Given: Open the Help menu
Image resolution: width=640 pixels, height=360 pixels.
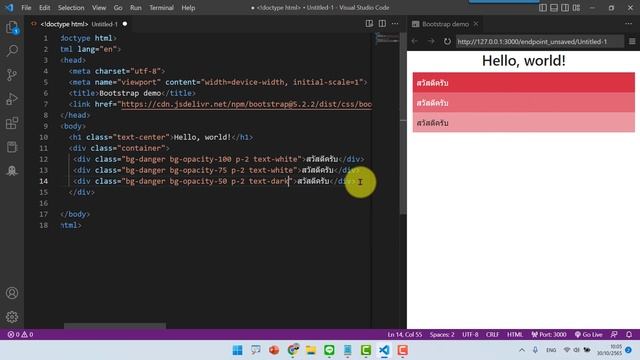Looking at the screenshot, I should [188, 7].
